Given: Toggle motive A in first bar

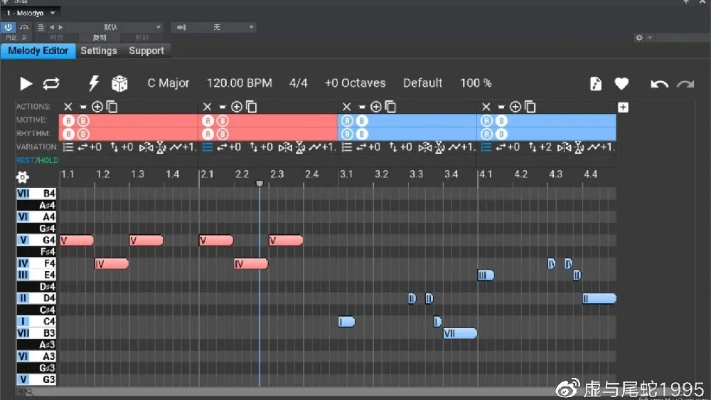Looking at the screenshot, I should (x=68, y=120).
